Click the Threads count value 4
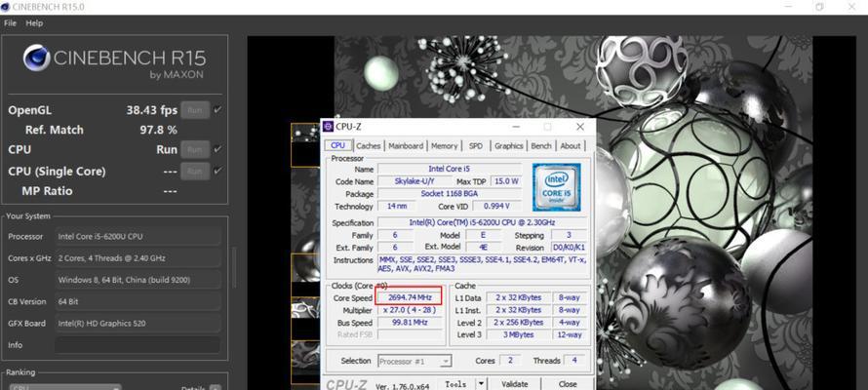This screenshot has height=390, width=868. [574, 360]
